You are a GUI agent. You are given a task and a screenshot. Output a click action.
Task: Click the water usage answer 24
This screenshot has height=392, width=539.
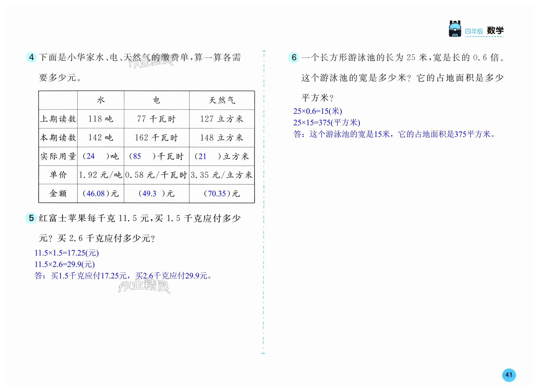pos(91,156)
